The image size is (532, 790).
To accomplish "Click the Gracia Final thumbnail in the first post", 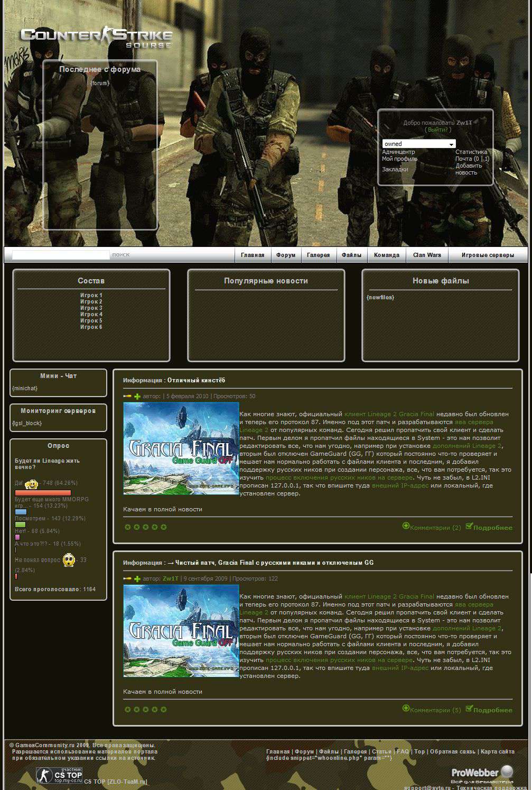I will tap(181, 448).
